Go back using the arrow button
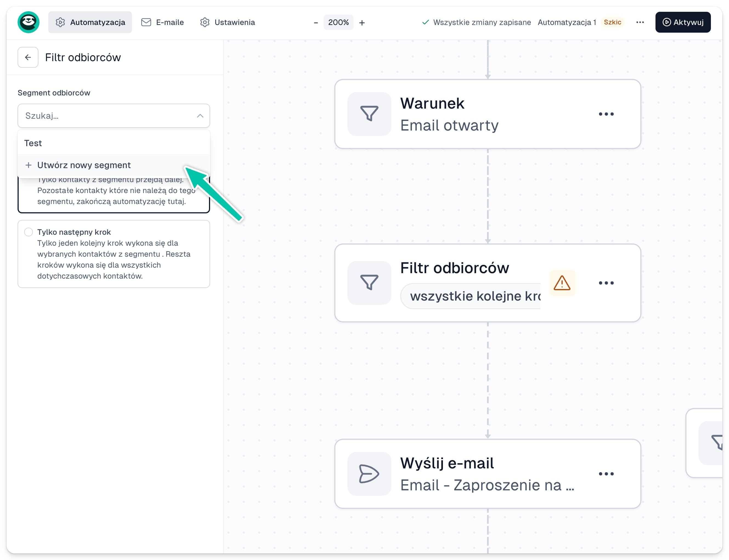 pos(28,57)
